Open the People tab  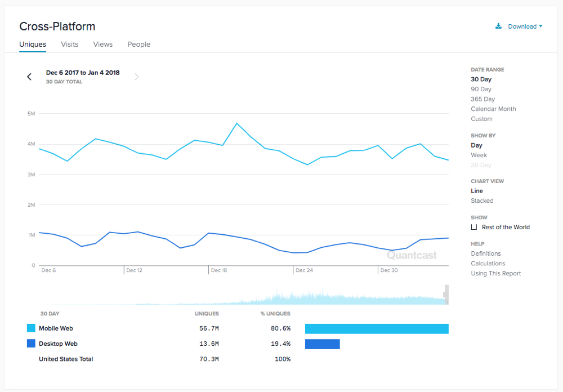138,44
